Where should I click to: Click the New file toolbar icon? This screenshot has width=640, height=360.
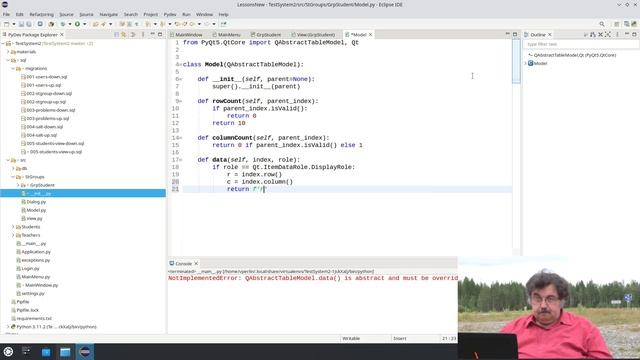[7, 24]
